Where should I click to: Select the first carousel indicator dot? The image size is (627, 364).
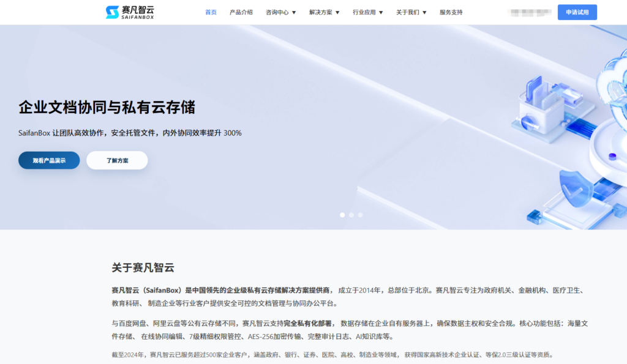coord(342,215)
